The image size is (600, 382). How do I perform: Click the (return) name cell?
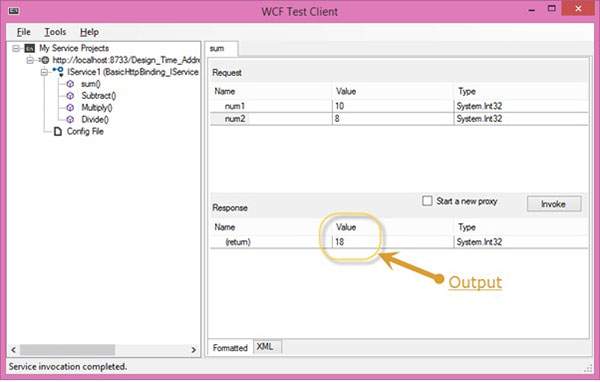[271, 242]
